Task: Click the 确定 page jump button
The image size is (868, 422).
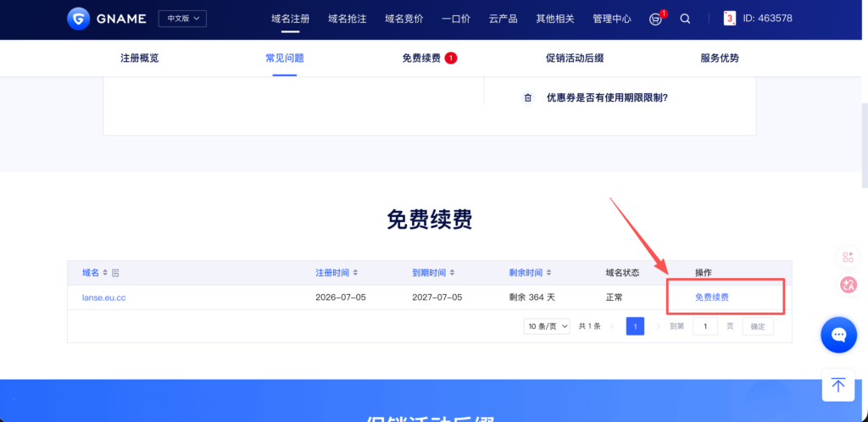Action: (758, 326)
